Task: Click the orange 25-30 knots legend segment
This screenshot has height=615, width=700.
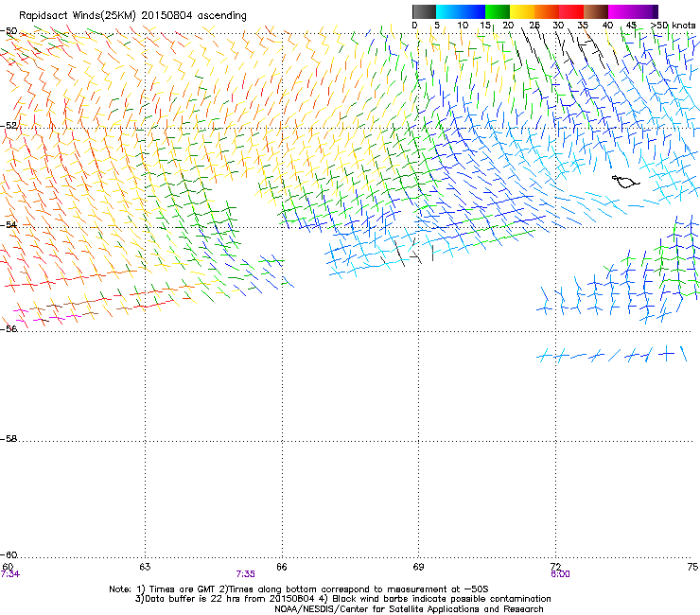Action: point(547,11)
